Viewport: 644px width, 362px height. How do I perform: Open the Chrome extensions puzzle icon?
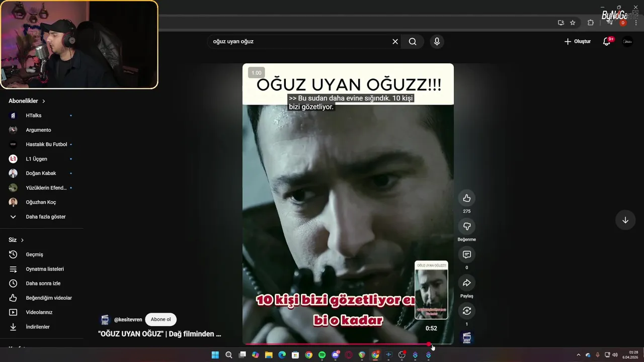coord(591,23)
